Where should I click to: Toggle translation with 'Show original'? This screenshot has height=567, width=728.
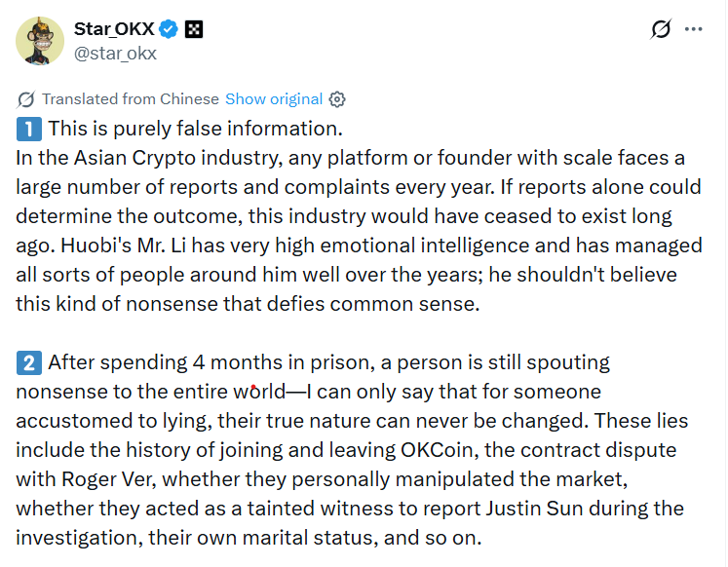tap(274, 99)
